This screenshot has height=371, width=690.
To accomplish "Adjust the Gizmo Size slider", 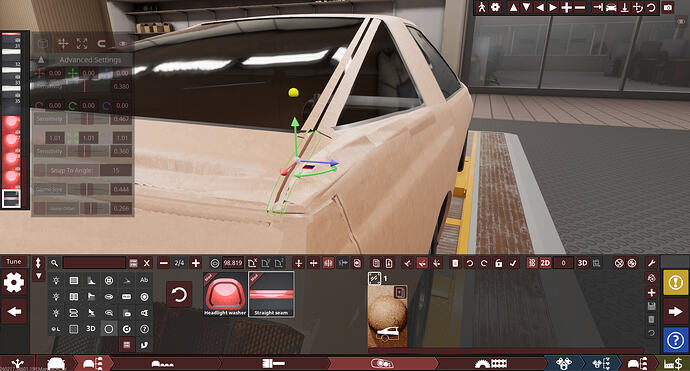I will [x=88, y=189].
